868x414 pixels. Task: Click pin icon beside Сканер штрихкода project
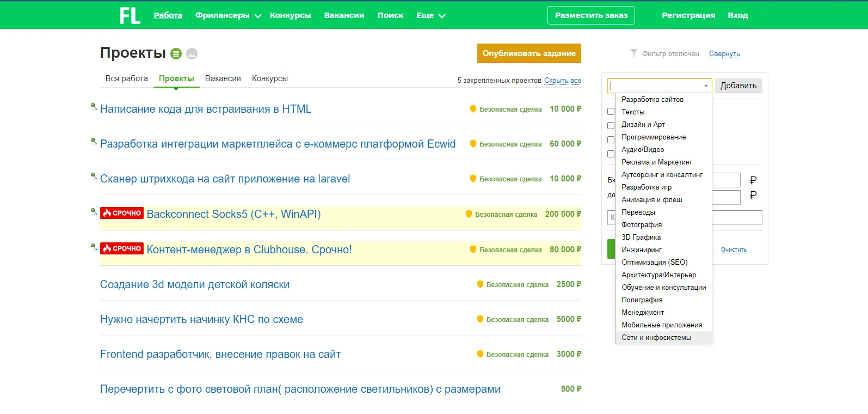coord(94,176)
